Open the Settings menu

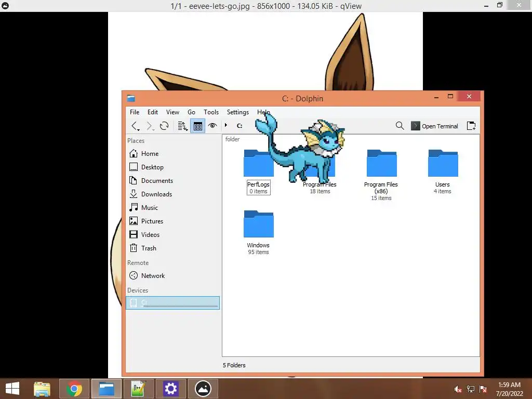tap(238, 112)
